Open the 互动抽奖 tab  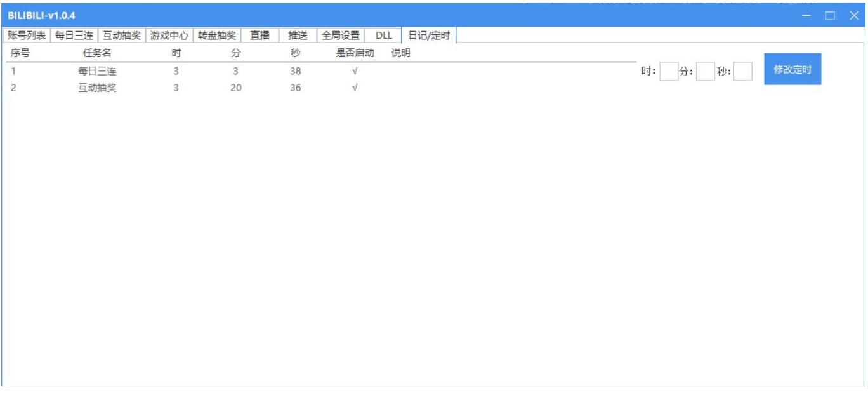tap(122, 36)
